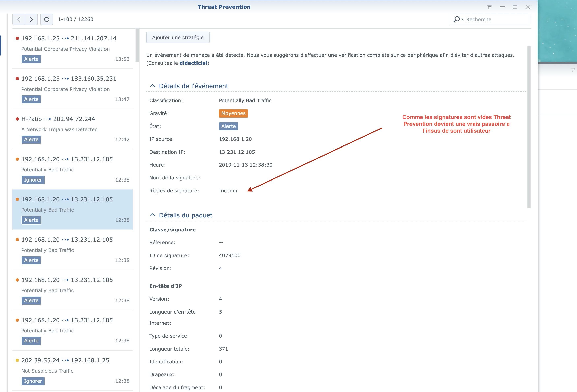Collapse Détails du paquet section
Screen dimensions: 577x392
153,215
